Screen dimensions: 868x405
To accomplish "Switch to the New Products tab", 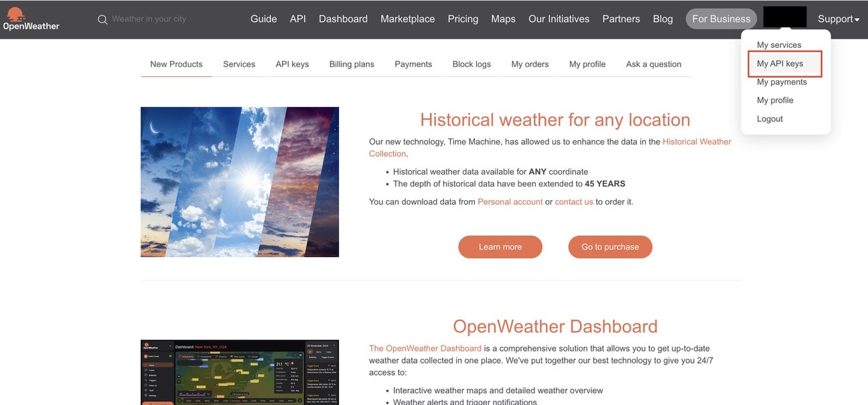I will pos(176,64).
